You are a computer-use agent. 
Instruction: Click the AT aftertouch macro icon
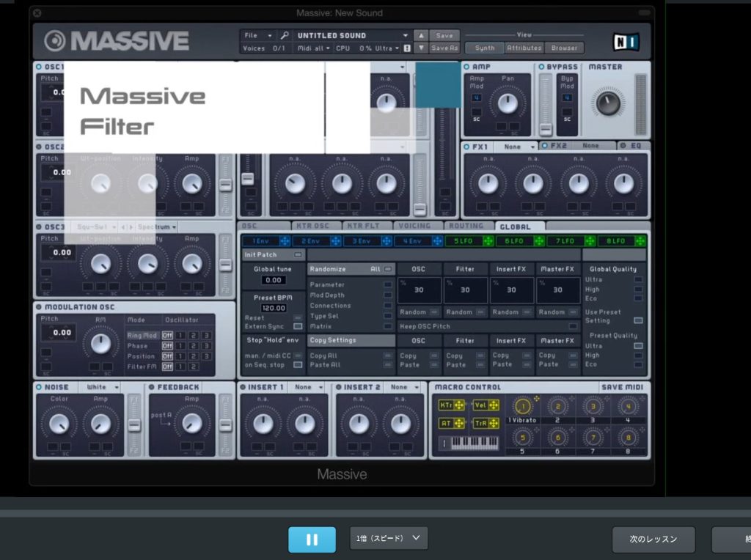(x=451, y=423)
